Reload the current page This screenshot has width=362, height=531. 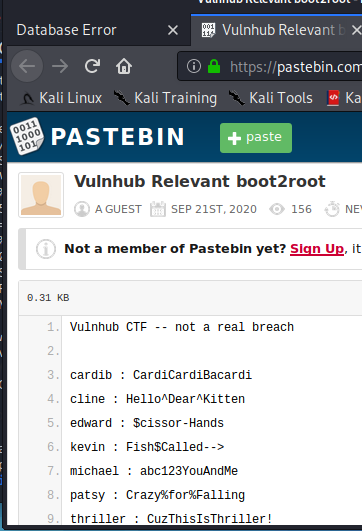[92, 66]
